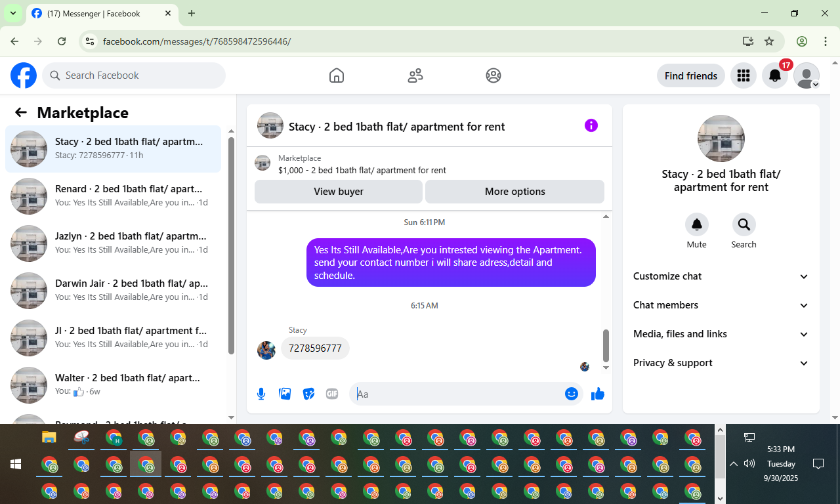The image size is (840, 504).
Task: Send a voice clip with microphone icon
Action: (x=261, y=394)
